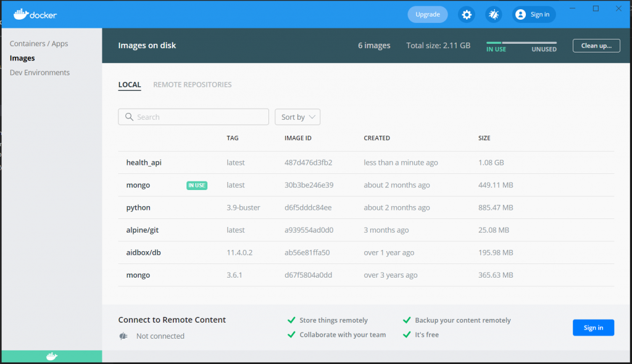Click '3 months ago' created value

point(386,230)
